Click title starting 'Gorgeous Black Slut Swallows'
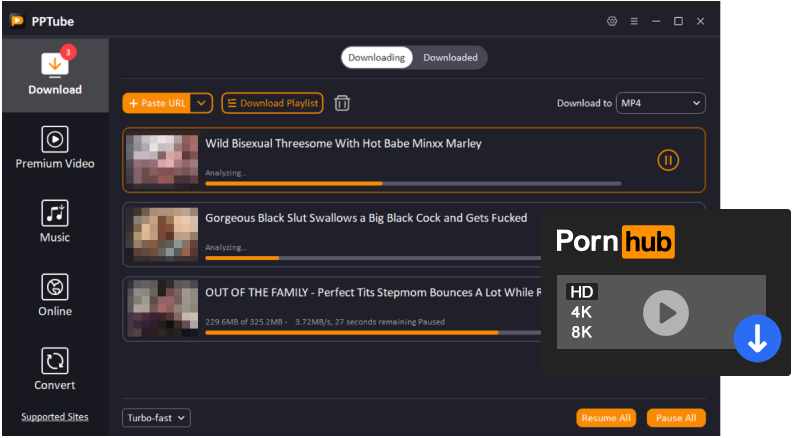The width and height of the screenshot is (792, 438). (x=366, y=218)
